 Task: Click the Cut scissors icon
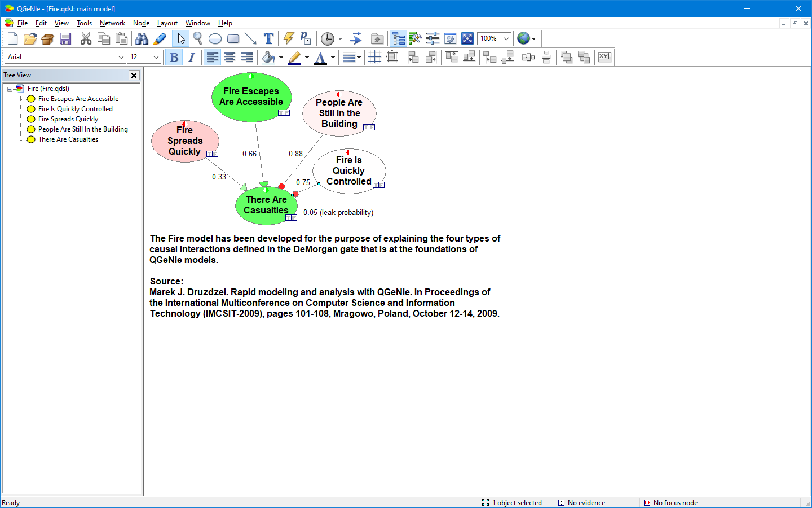coord(86,38)
